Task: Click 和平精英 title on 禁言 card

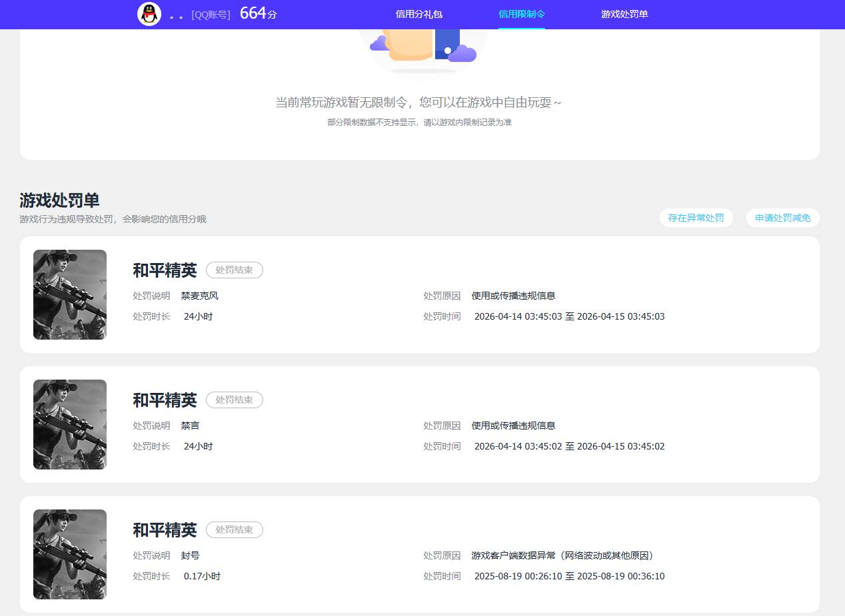Action: (165, 400)
